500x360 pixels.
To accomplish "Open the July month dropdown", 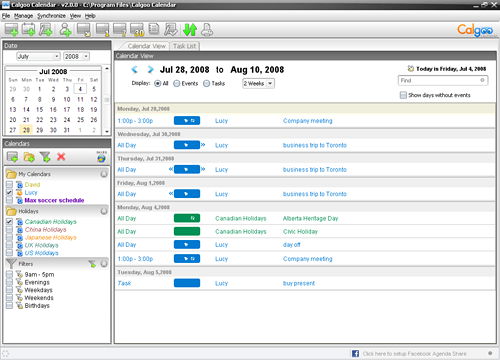I will tap(38, 56).
